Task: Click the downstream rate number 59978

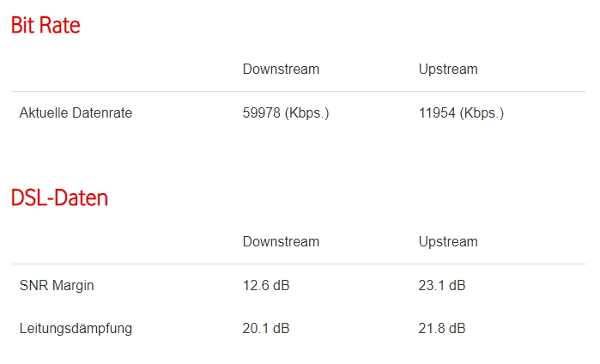Action: tap(261, 112)
